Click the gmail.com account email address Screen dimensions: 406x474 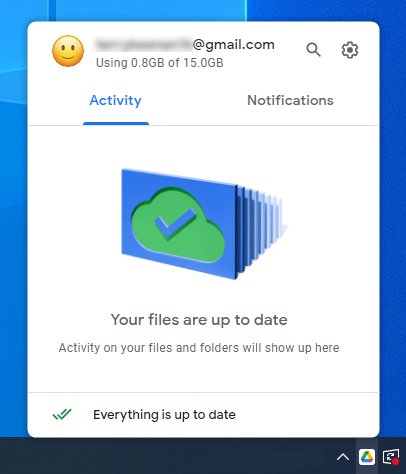point(185,45)
